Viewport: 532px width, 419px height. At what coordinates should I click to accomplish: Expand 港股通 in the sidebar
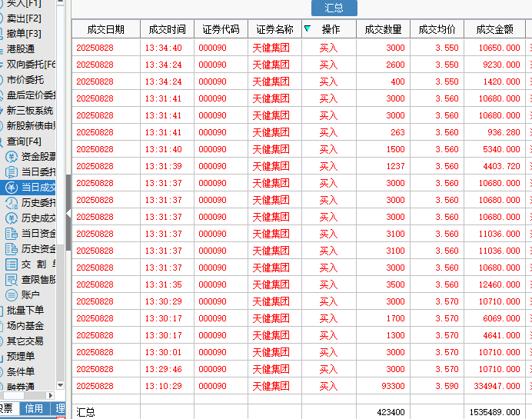click(20, 49)
